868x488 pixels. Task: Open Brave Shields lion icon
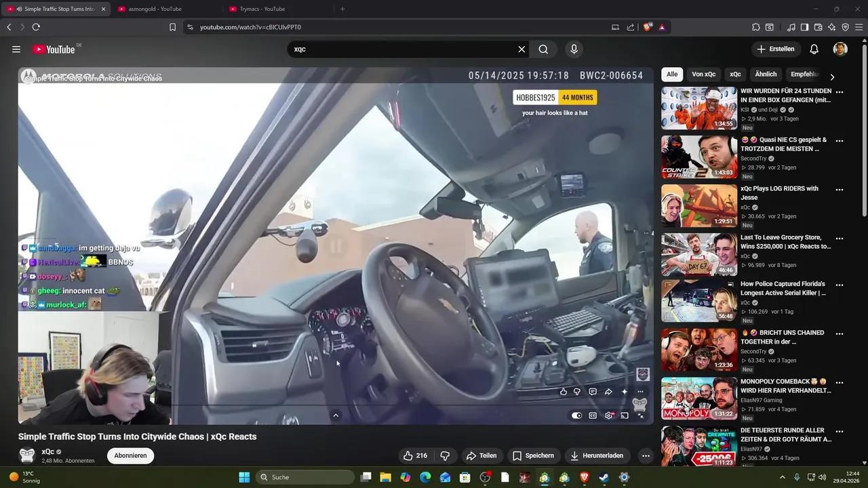(x=647, y=27)
